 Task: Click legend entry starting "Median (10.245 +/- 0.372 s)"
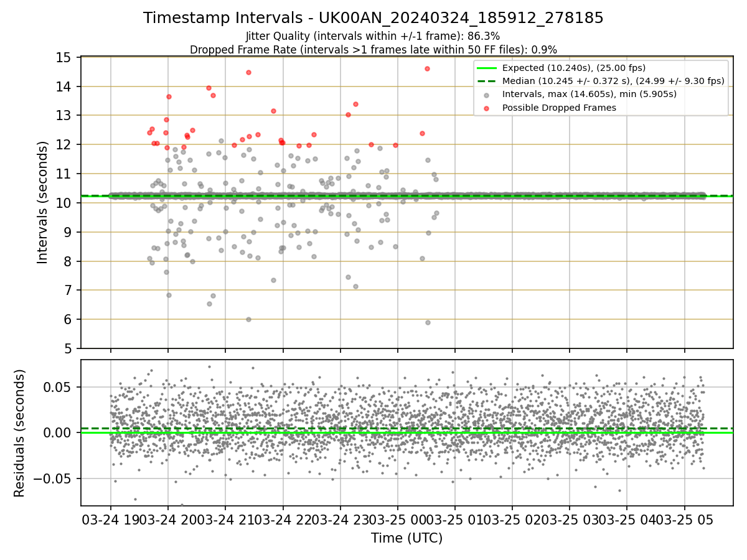point(613,81)
